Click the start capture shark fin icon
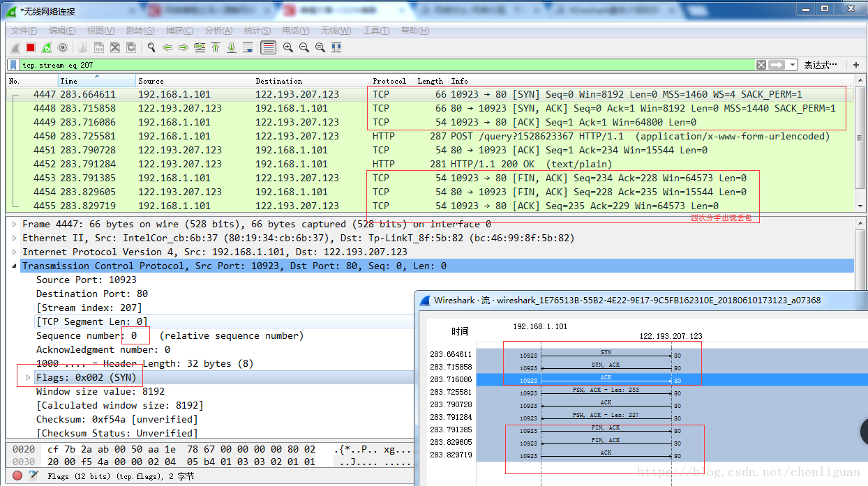The height and width of the screenshot is (486, 868). 15,47
